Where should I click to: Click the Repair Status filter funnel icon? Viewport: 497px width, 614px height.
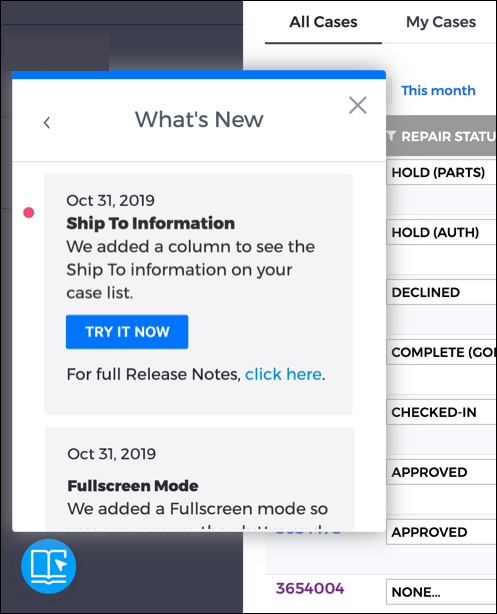(x=391, y=136)
